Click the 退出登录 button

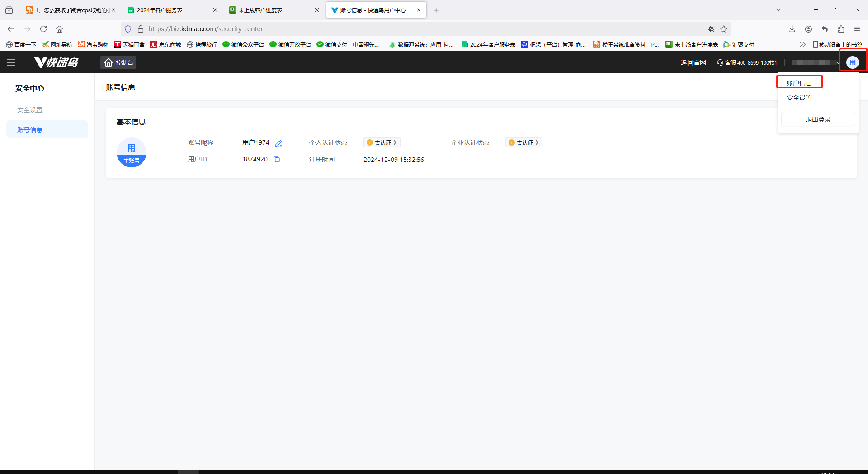[818, 119]
